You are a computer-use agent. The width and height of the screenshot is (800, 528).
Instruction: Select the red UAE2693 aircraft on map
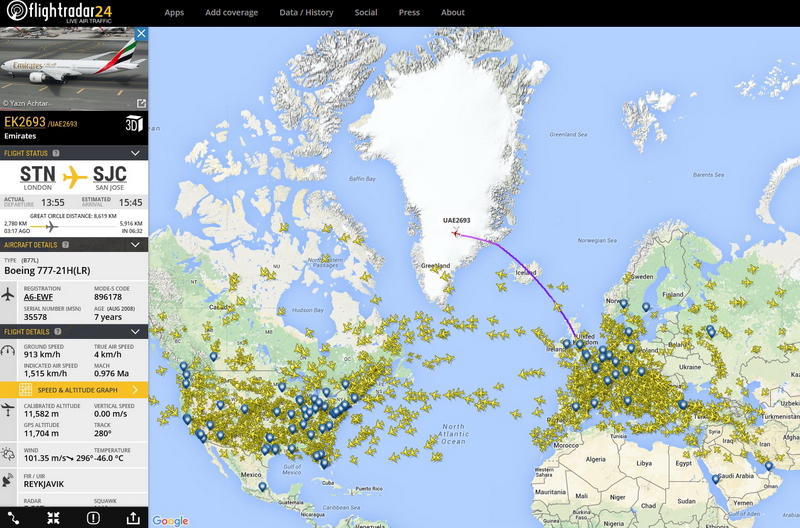(456, 233)
